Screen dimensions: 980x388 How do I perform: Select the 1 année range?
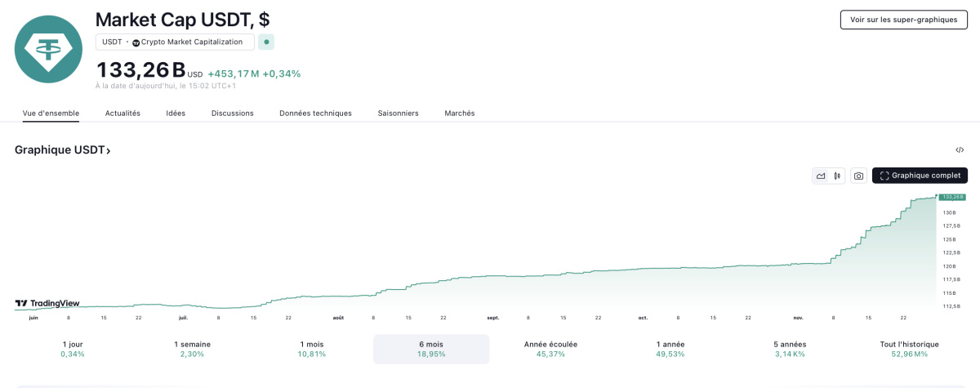coord(670,349)
